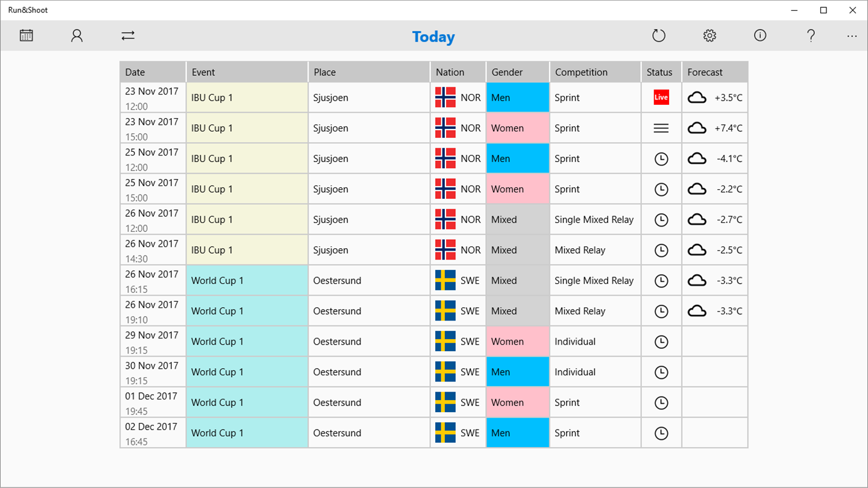Click the grey Mixed cell for 26 Nov 12:00
This screenshot has height=488, width=868.
pos(518,220)
